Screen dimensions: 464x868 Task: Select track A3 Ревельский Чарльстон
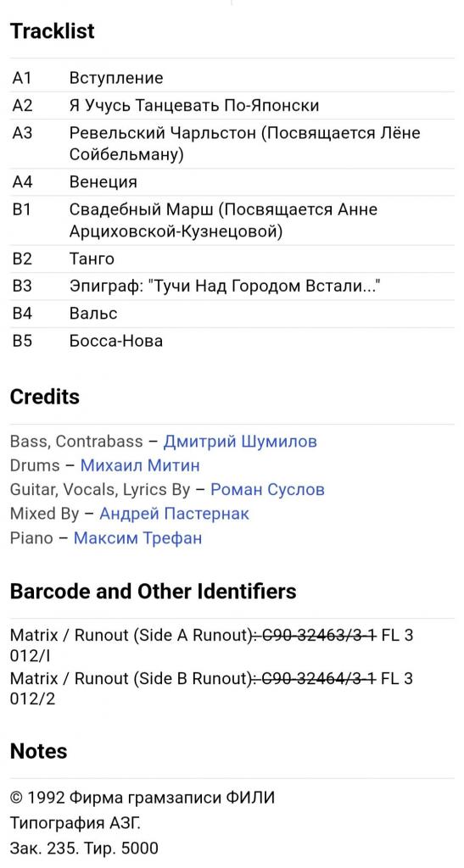(232, 144)
